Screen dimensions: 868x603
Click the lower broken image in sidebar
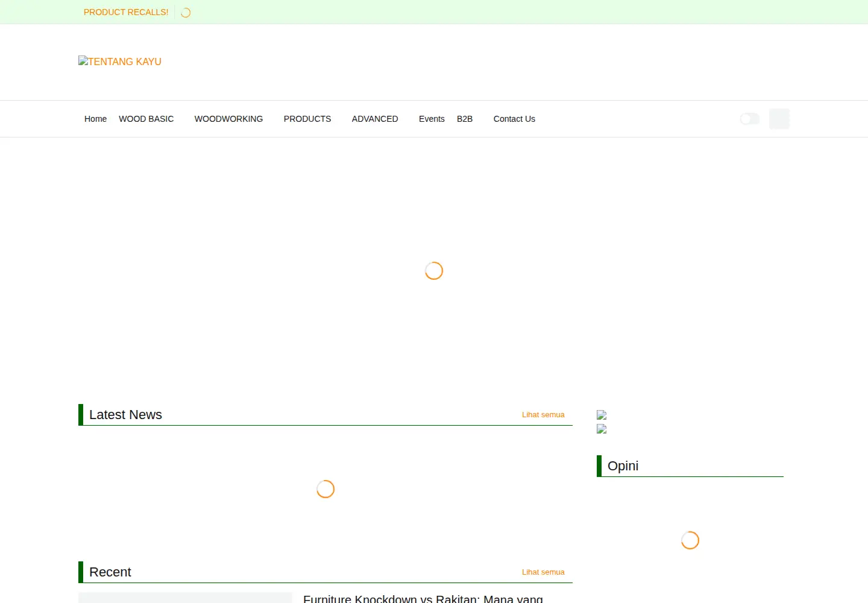click(x=602, y=429)
